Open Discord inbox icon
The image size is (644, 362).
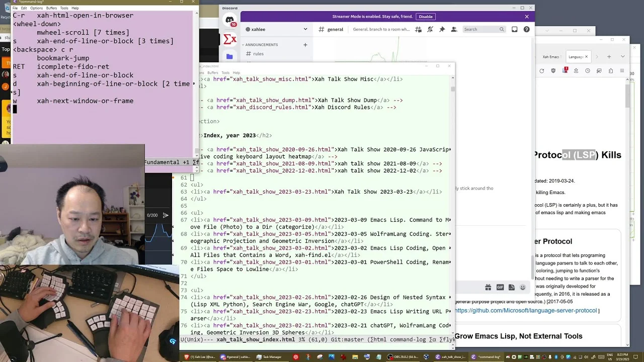point(514,30)
